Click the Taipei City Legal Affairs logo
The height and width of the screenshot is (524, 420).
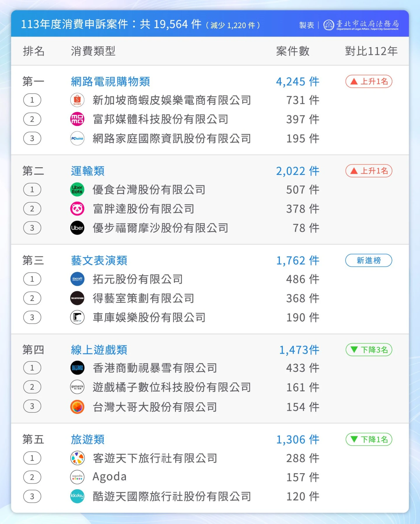pos(361,25)
